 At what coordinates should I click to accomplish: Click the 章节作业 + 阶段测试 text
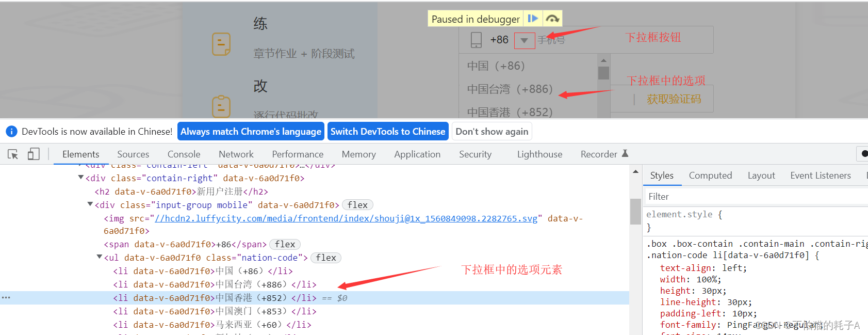click(x=304, y=54)
